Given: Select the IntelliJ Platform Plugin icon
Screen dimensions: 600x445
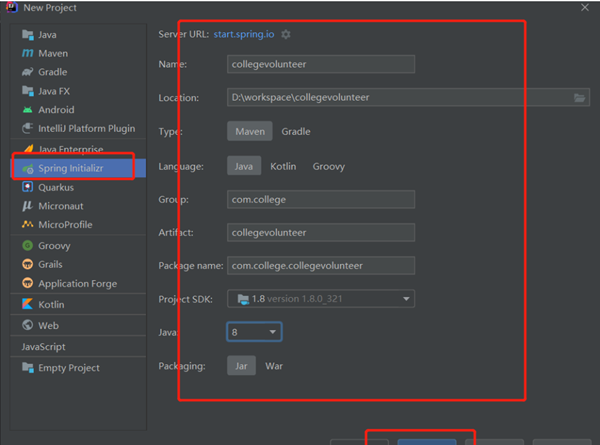Looking at the screenshot, I should pyautogui.click(x=28, y=128).
